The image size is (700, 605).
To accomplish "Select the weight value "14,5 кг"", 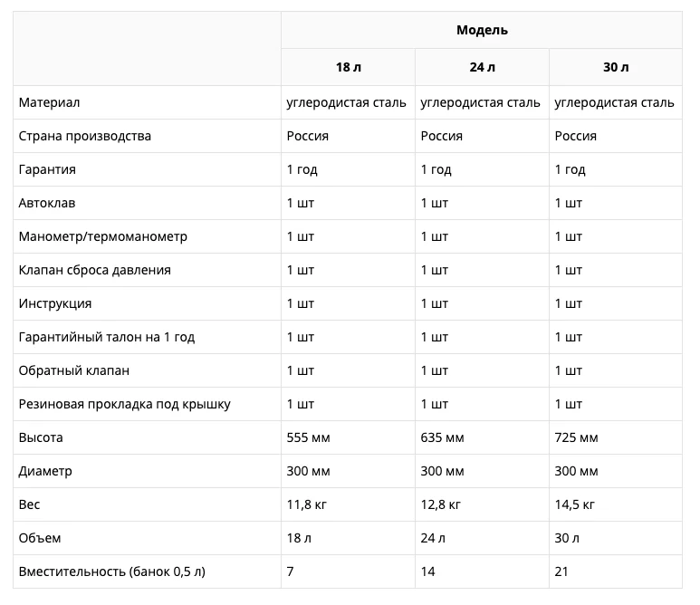I will click(575, 504).
